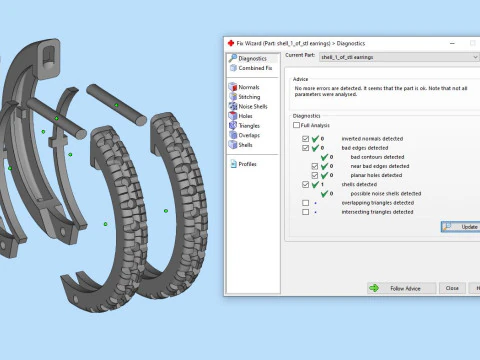The height and width of the screenshot is (360, 480).
Task: Click the 'possible noise shells detected' label
Action: (x=386, y=194)
